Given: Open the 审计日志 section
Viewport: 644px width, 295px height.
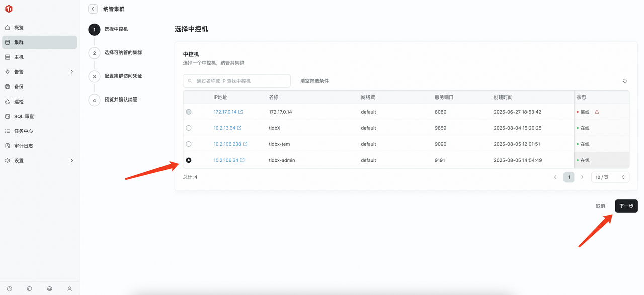Looking at the screenshot, I should (39, 146).
